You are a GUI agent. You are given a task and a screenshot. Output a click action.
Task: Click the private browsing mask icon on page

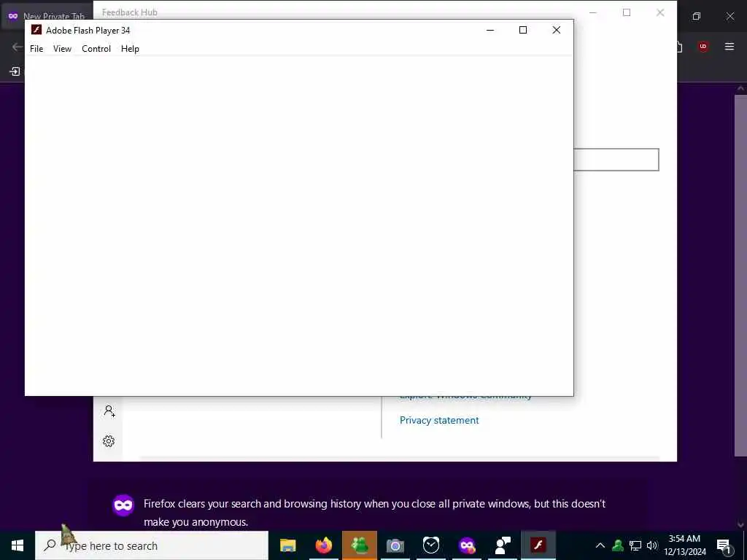tap(123, 505)
